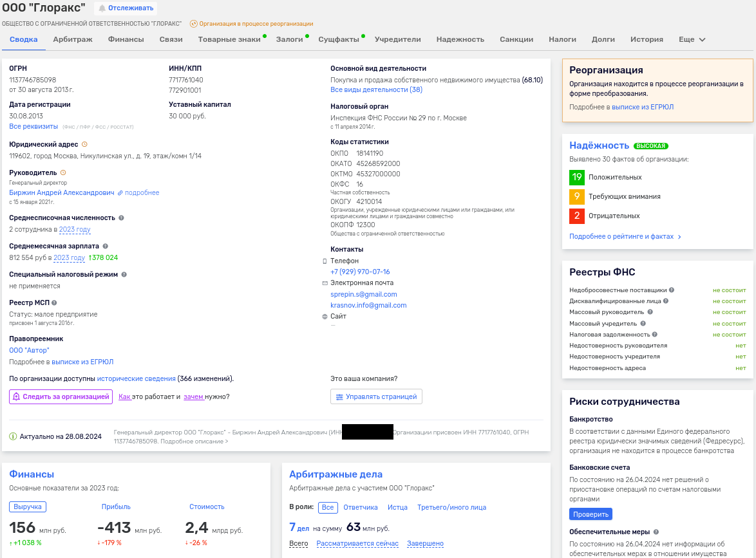Expand Подробное описание link
The height and width of the screenshot is (558, 756).
[194, 442]
